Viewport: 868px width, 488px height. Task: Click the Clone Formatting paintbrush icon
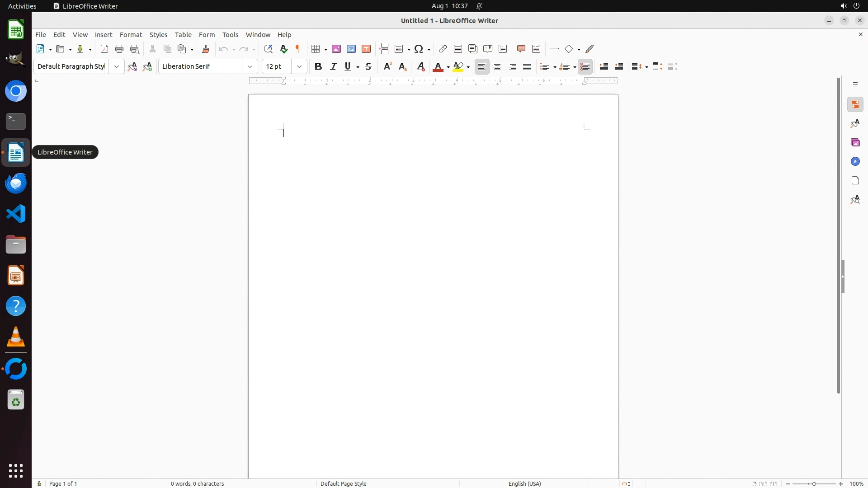[206, 49]
